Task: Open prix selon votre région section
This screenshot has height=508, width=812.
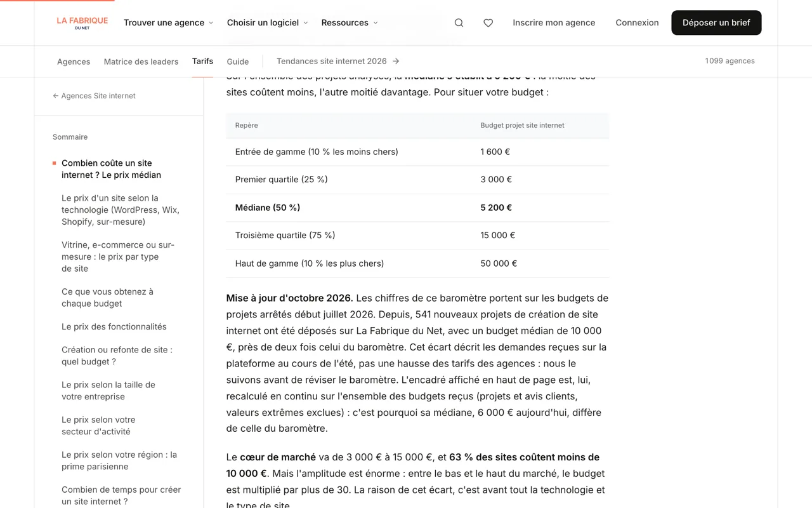Action: pyautogui.click(x=119, y=460)
